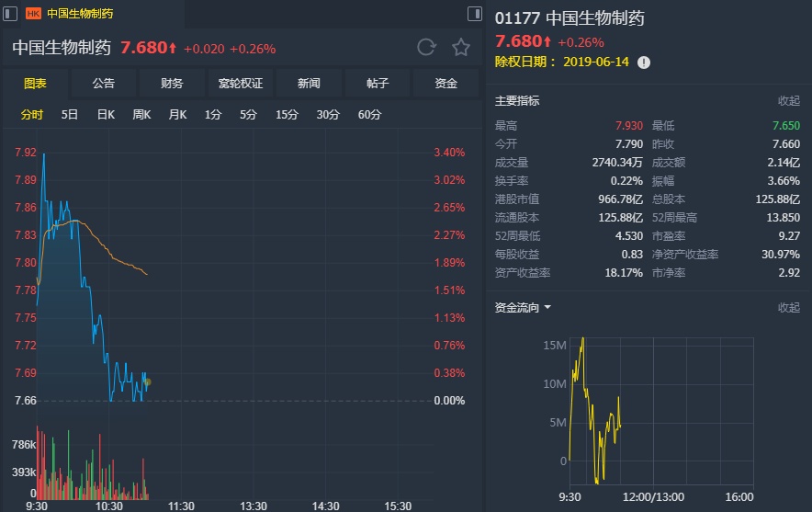Click the 中国生物制药 window title tab

81,14
